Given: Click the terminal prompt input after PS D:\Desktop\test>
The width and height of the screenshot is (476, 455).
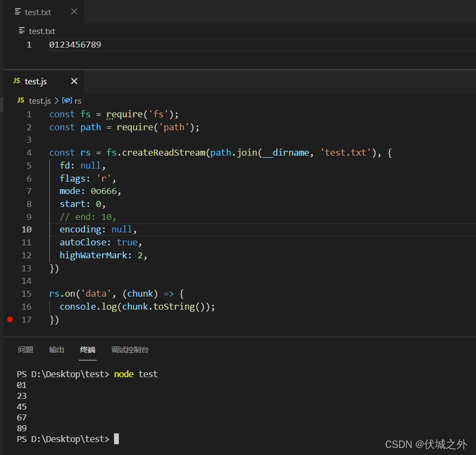Looking at the screenshot, I should [116, 439].
